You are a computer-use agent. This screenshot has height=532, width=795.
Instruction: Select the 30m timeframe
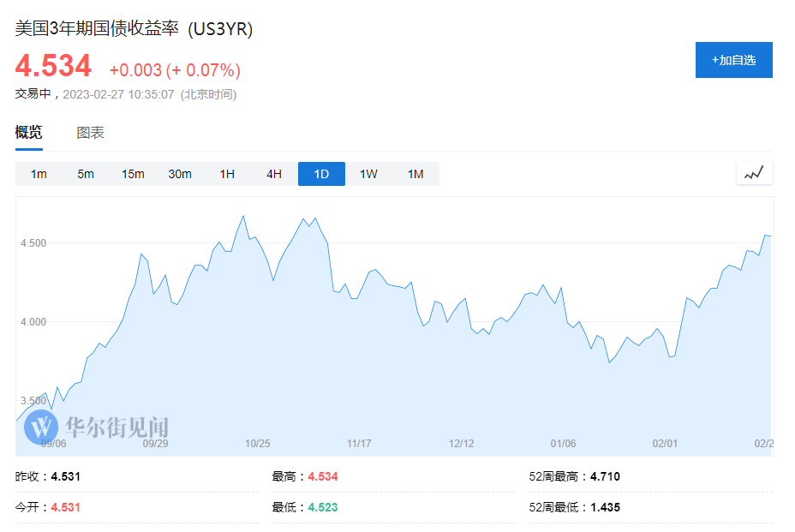pos(179,173)
